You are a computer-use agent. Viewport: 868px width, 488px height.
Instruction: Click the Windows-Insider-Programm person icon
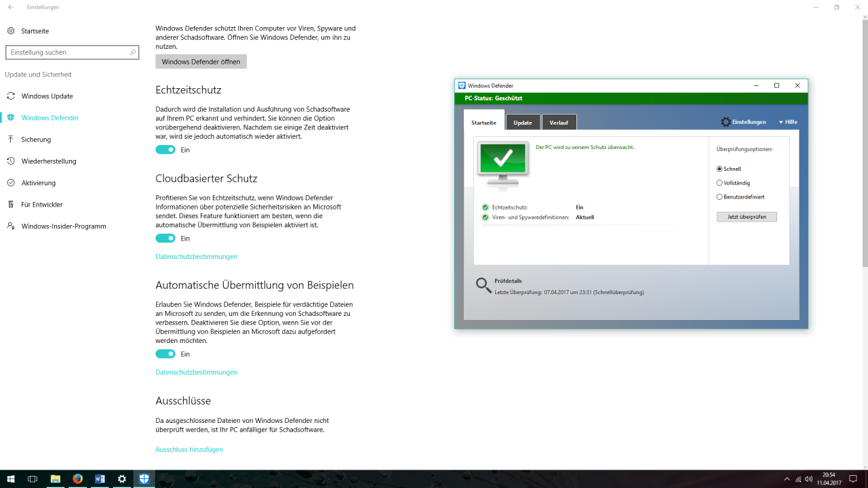pyautogui.click(x=10, y=226)
